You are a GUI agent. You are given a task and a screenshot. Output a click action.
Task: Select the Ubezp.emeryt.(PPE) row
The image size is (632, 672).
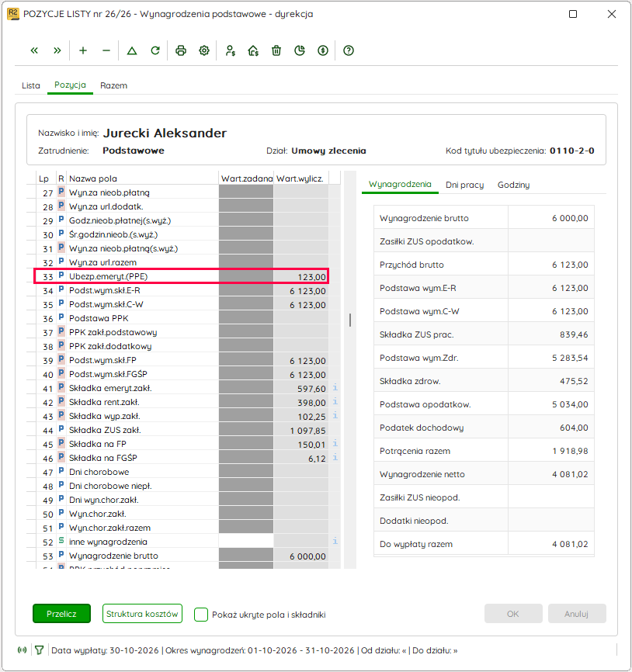[x=182, y=276]
